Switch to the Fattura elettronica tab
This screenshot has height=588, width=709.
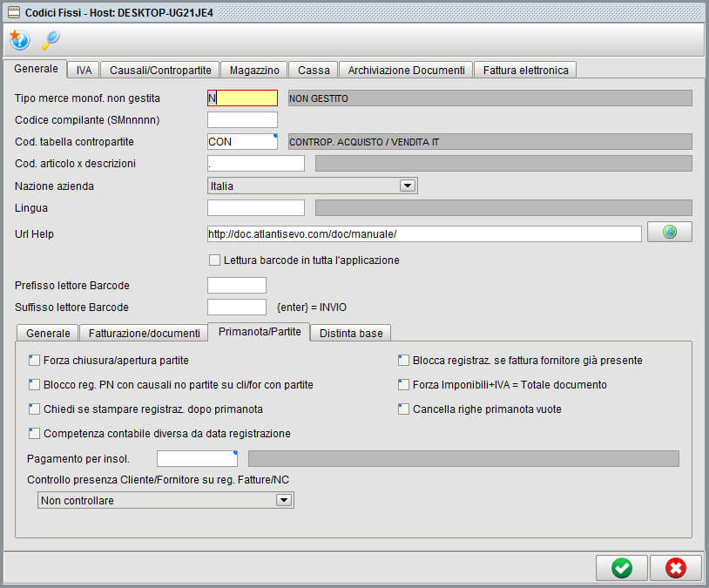coord(525,69)
